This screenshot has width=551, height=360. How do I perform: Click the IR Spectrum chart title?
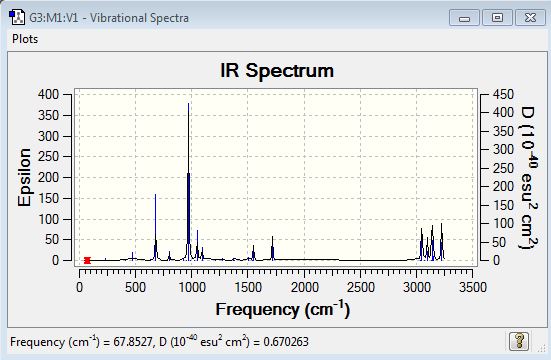pyautogui.click(x=277, y=70)
